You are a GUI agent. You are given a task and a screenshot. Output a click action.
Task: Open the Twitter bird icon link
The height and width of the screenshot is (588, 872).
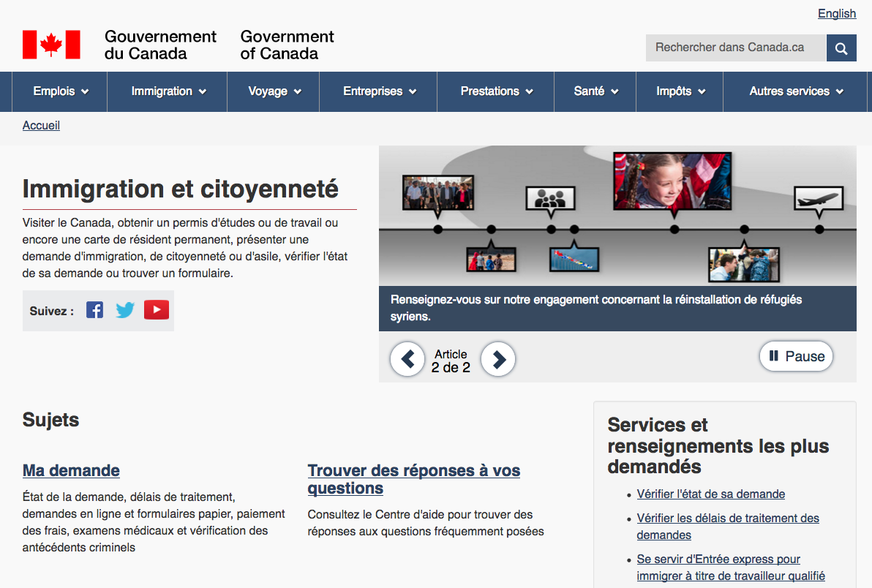click(125, 310)
